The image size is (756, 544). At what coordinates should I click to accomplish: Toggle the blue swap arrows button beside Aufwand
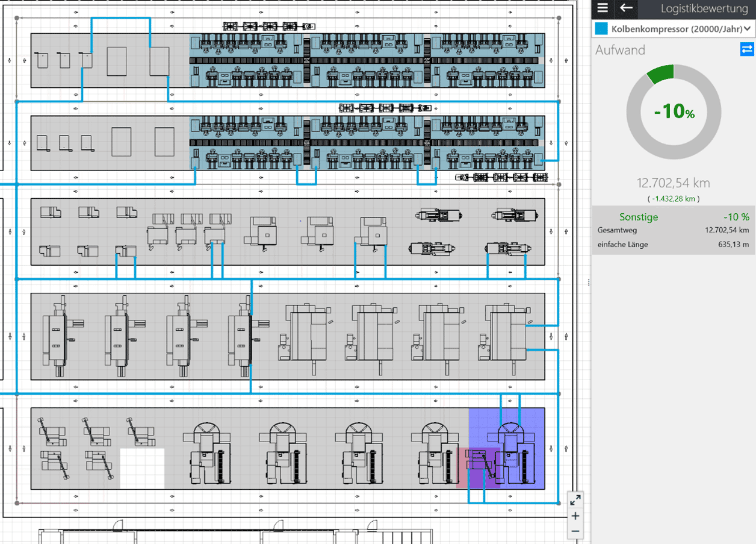tap(746, 49)
